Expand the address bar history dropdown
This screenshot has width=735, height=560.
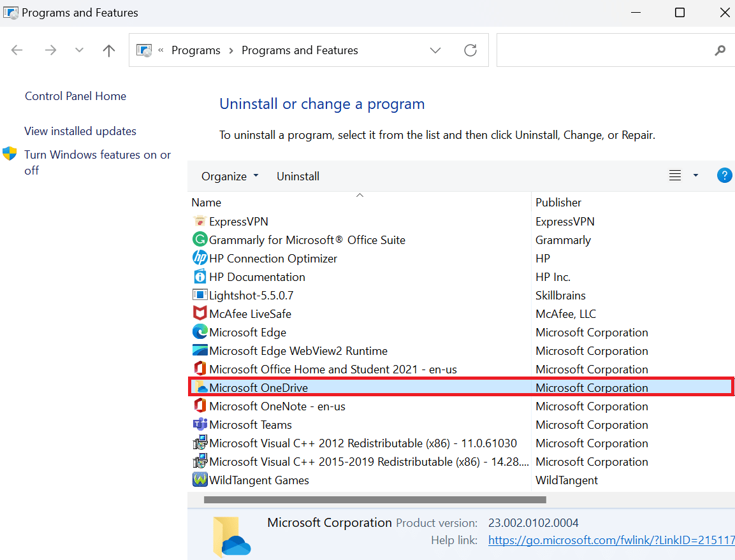pyautogui.click(x=435, y=50)
